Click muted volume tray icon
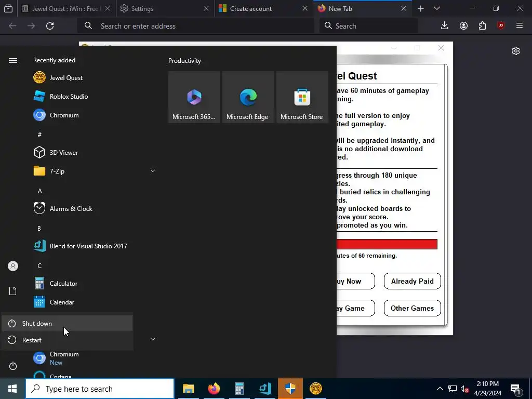Viewport: 532px width, 399px height. 464,389
